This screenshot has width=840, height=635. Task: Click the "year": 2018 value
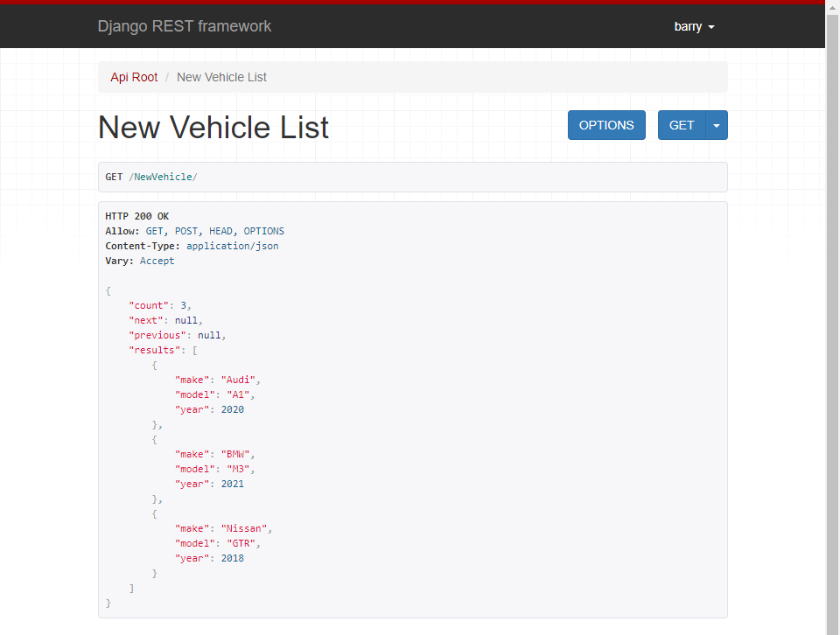pyautogui.click(x=233, y=558)
